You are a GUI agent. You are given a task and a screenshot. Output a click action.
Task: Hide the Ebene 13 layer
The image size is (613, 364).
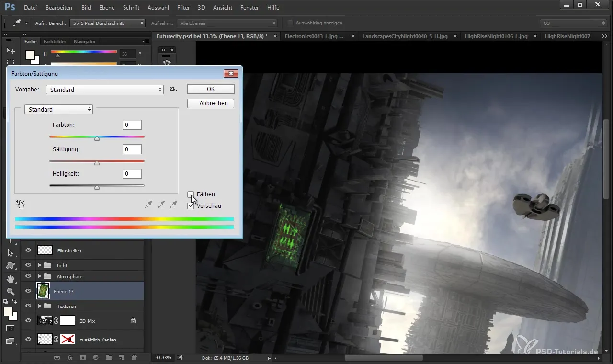pyautogui.click(x=28, y=291)
